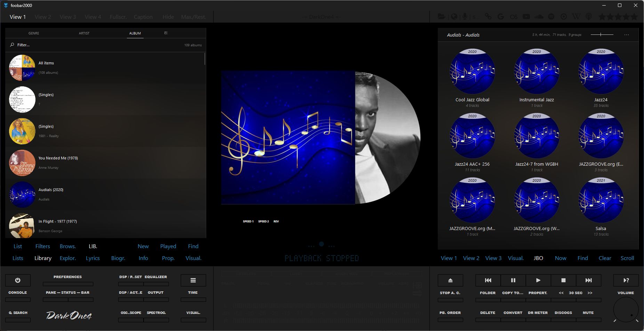
Task: Click the Filter... input field
Action: click(x=97, y=45)
